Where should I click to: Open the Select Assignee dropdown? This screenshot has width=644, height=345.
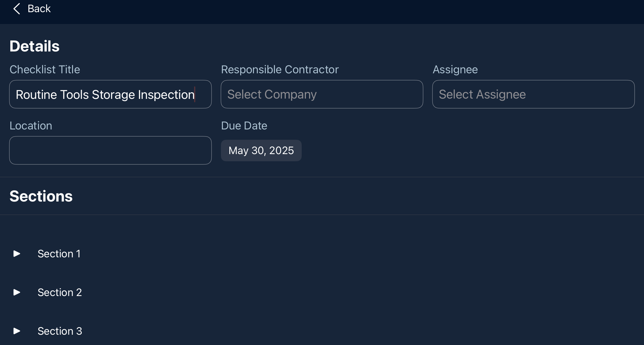click(x=533, y=94)
